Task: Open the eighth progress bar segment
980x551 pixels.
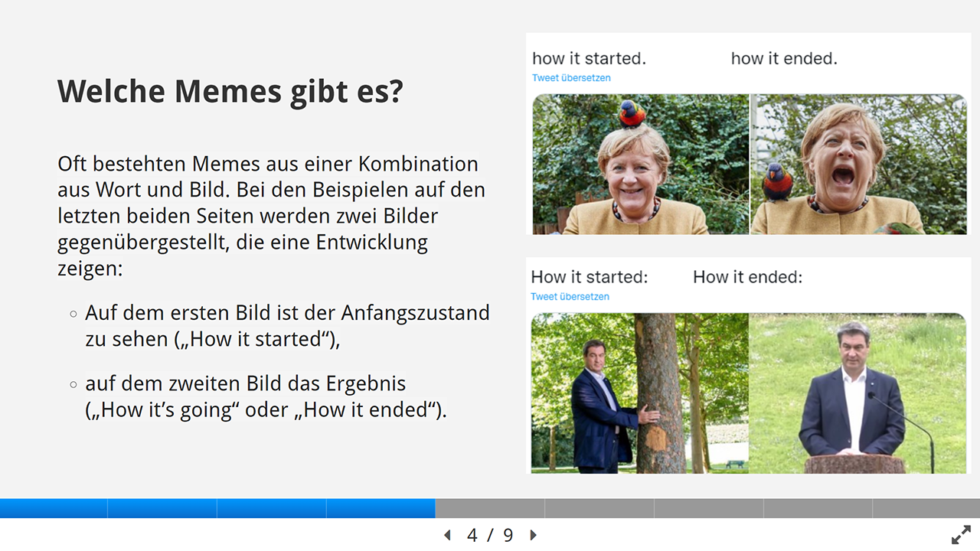Action: coord(818,508)
